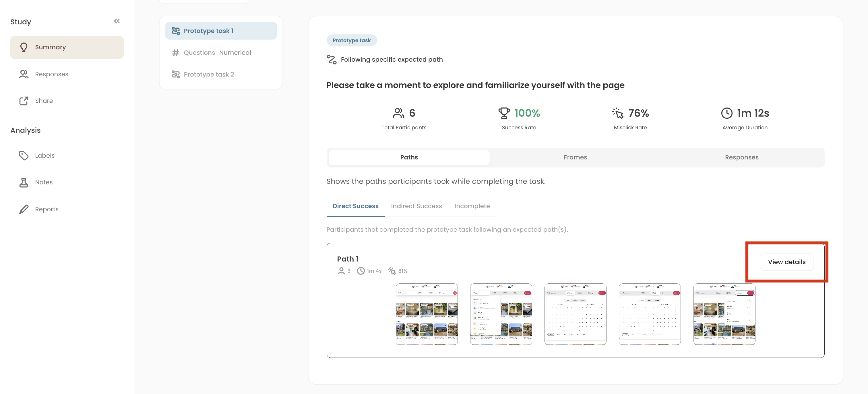
Task: Click the pencil icon beside Reports
Action: 24,209
